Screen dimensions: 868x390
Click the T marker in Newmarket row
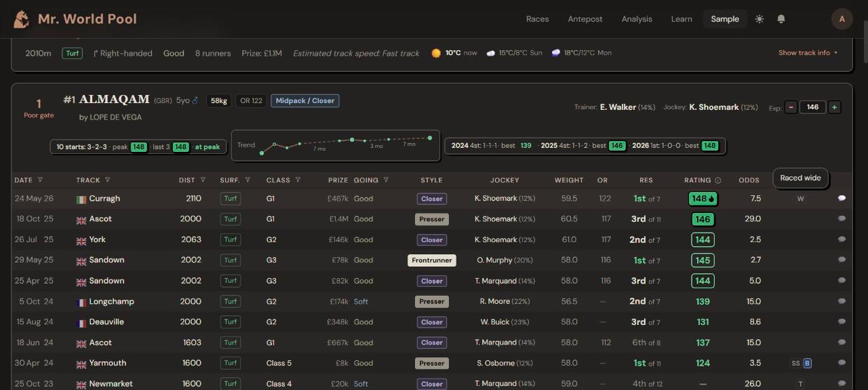pyautogui.click(x=801, y=384)
